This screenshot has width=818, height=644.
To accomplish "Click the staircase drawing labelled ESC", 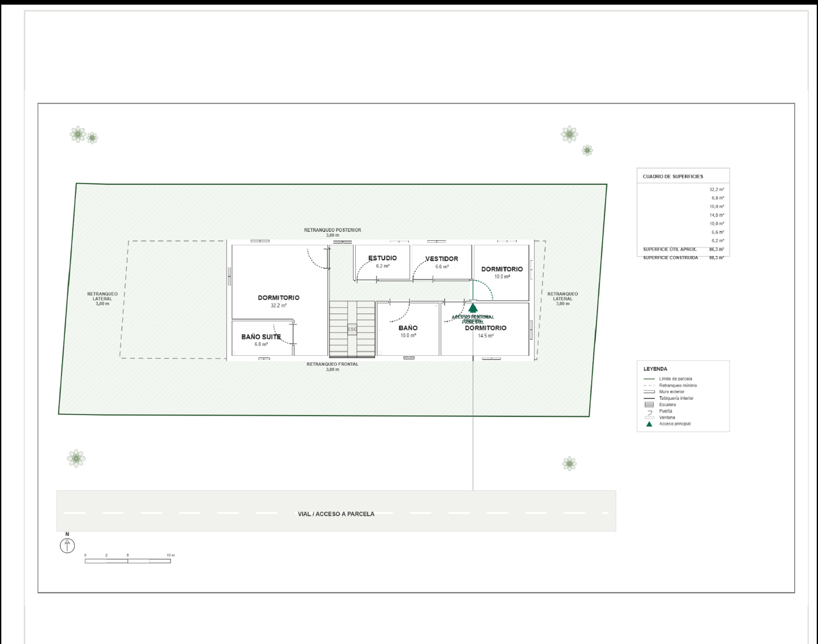I will [352, 329].
